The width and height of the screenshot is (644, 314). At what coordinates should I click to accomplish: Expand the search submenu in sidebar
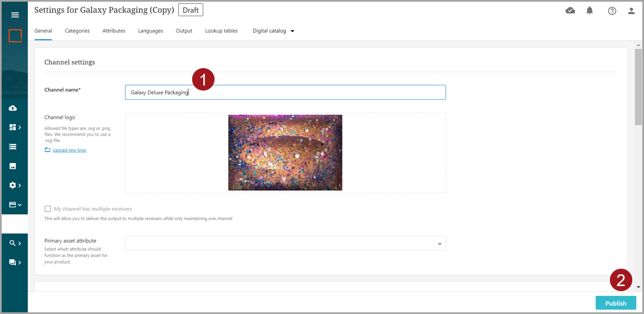pos(15,243)
